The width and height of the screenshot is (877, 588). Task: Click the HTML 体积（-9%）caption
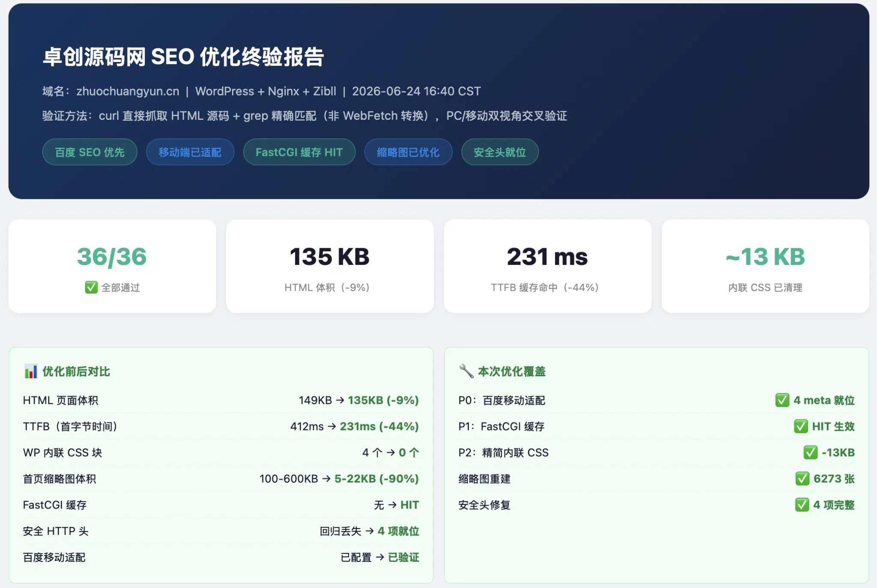[x=327, y=287]
